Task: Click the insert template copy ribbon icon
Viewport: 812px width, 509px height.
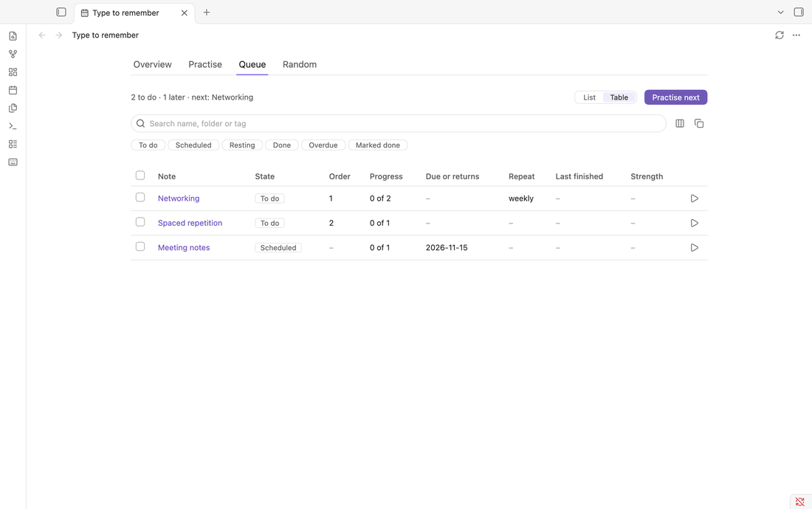Action: (x=13, y=108)
